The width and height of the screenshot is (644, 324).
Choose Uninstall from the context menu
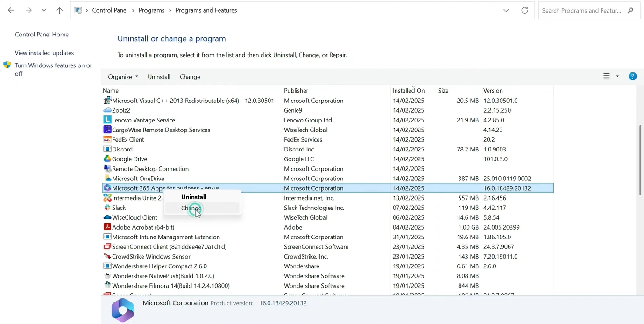(x=194, y=197)
